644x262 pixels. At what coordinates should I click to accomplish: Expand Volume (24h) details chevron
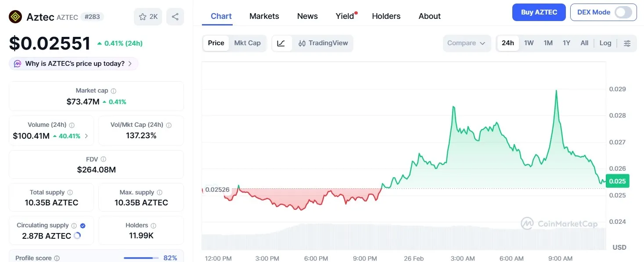(86, 136)
